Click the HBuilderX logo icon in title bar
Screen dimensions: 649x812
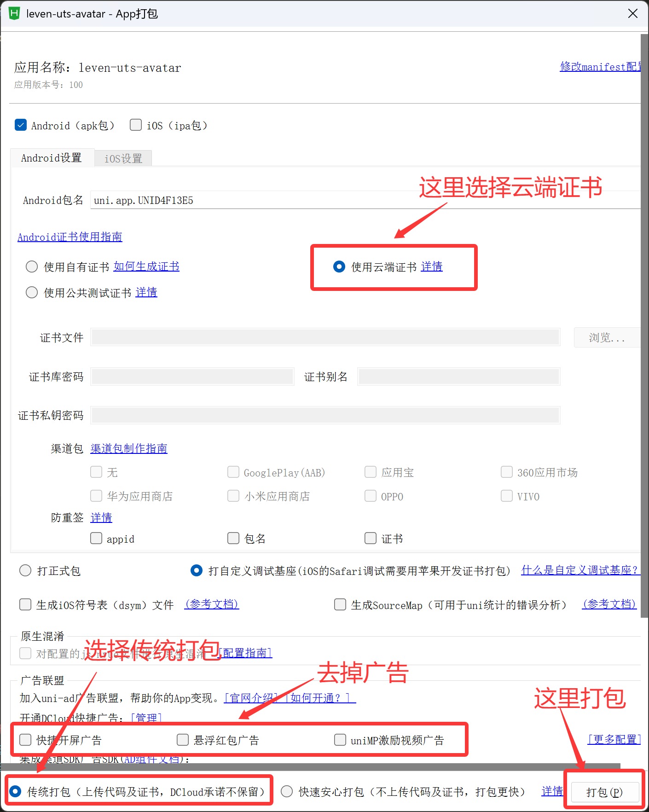(x=14, y=13)
